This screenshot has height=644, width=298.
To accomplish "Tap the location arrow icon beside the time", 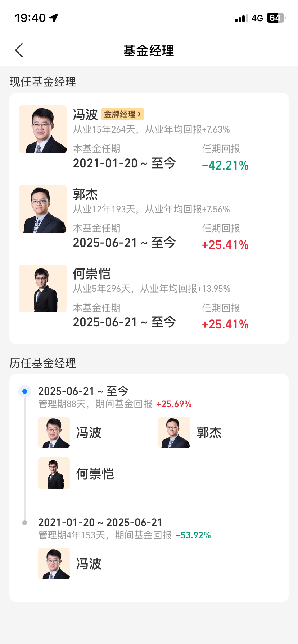I will [54, 18].
